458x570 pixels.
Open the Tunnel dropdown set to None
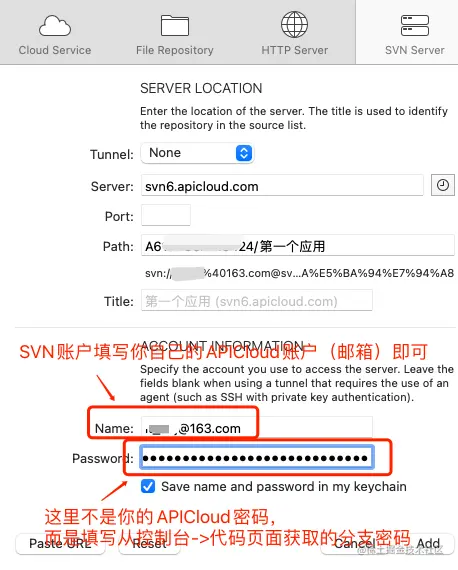pyautogui.click(x=197, y=153)
